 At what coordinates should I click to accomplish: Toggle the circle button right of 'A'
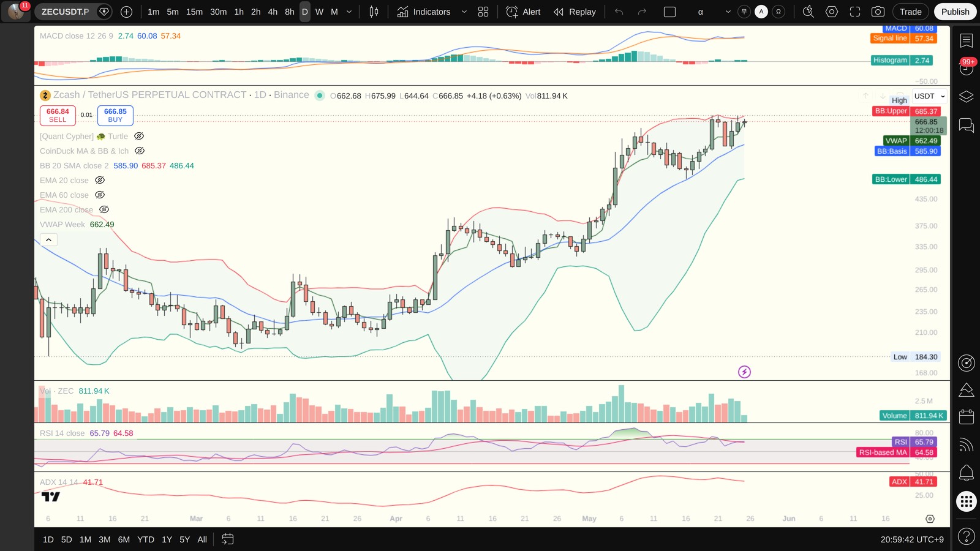point(778,12)
